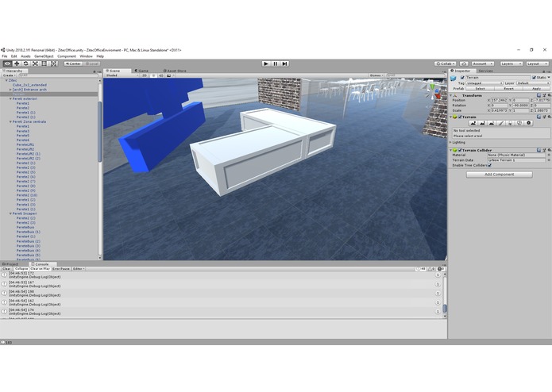Select the Paint Height terrain tool

click(x=482, y=123)
